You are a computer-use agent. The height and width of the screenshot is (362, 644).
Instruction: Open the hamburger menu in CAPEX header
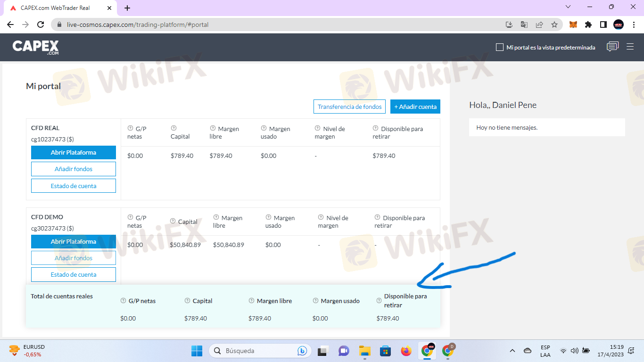630,47
